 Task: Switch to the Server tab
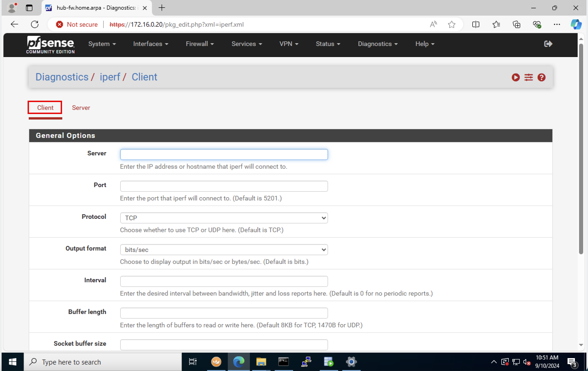coord(81,108)
